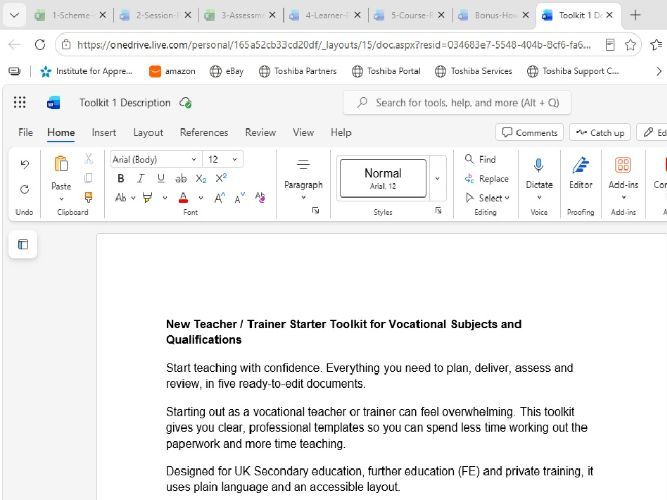Toggle Underline formatting
Screen dimensions: 667x500
coord(161,178)
